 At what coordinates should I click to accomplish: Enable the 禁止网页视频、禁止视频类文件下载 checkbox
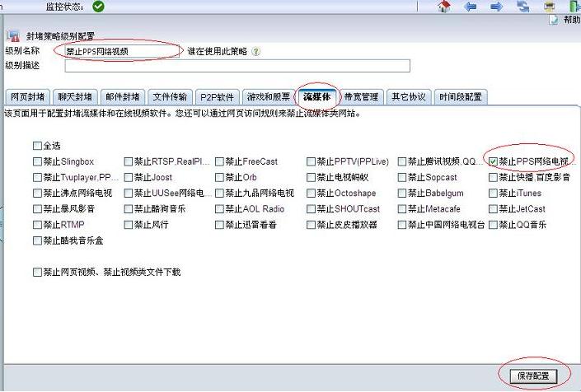[x=37, y=272]
